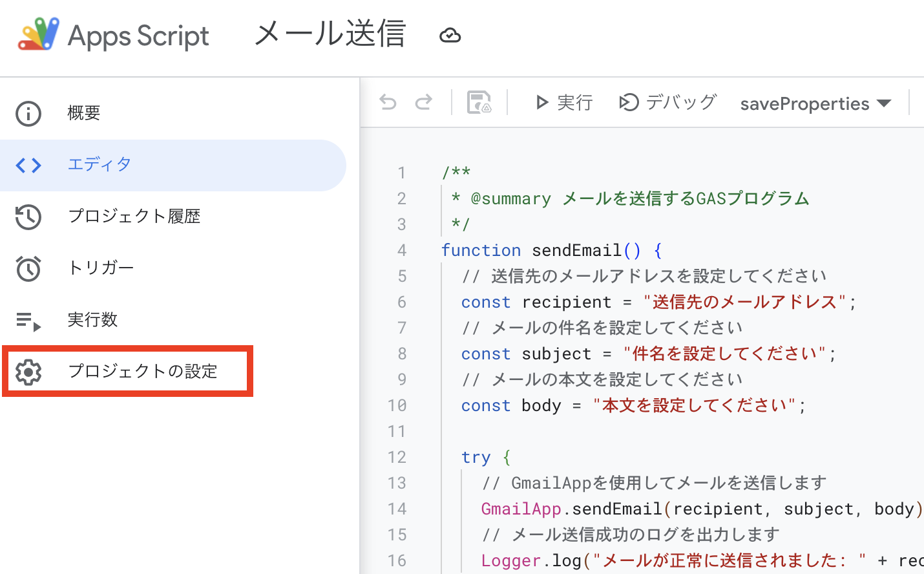Open the プロジェクト履歴 history clock icon
Viewport: 924px width, 574px height.
pyautogui.click(x=28, y=217)
